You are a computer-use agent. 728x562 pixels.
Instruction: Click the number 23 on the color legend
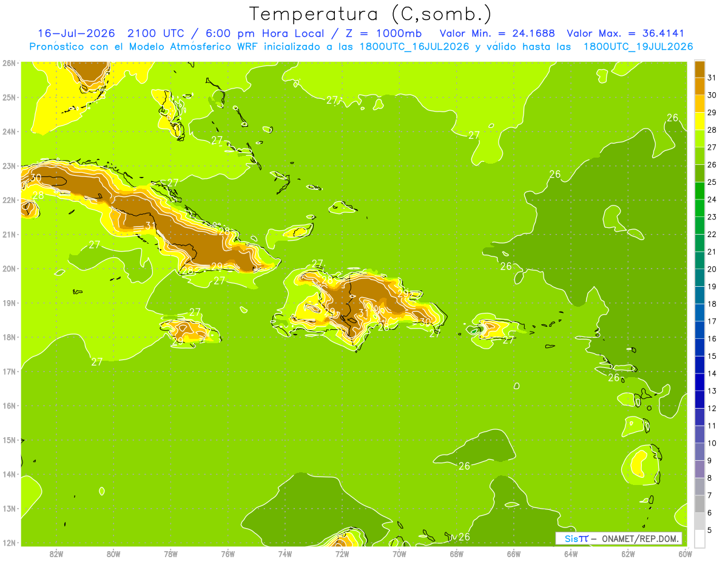pyautogui.click(x=712, y=217)
